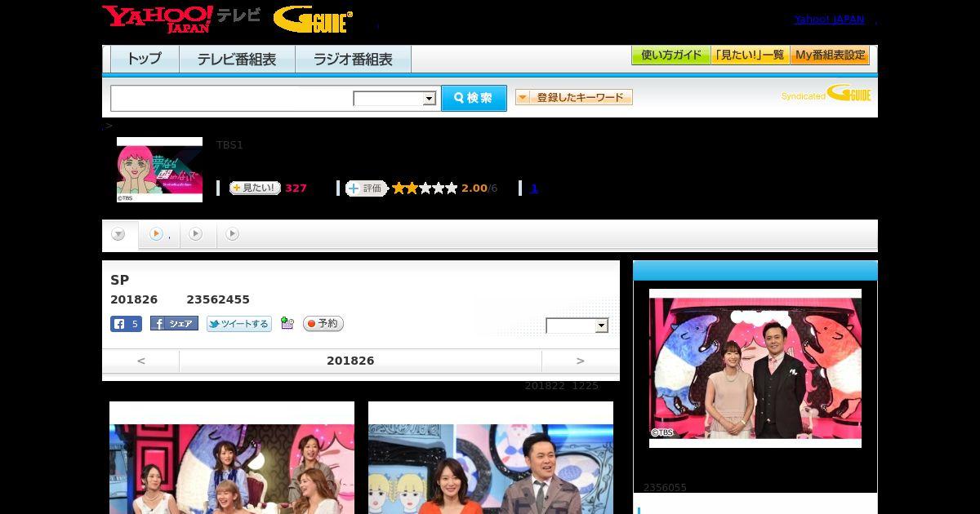Click the 検索 search button
This screenshot has width=980, height=514.
(x=474, y=98)
